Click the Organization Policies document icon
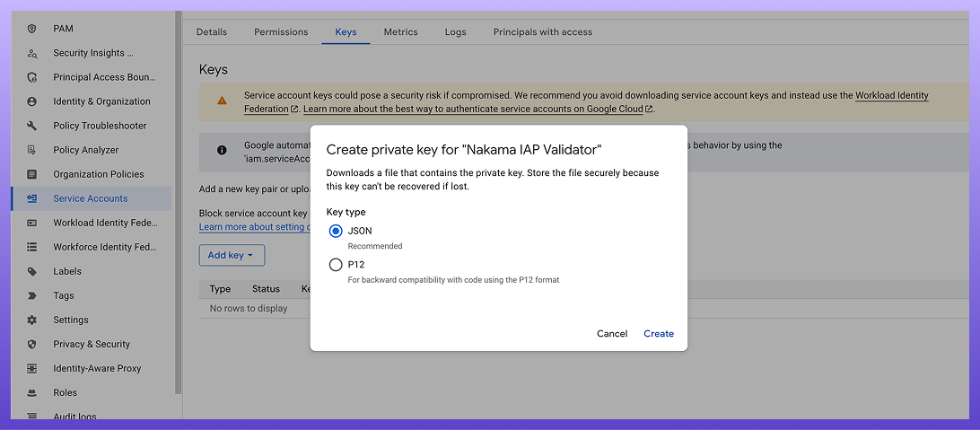 [32, 174]
